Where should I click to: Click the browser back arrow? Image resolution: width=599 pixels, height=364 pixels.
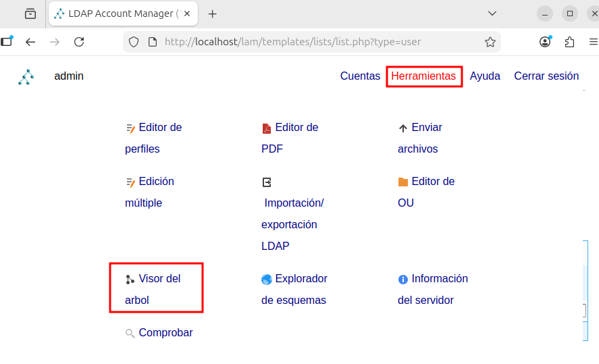[x=30, y=42]
